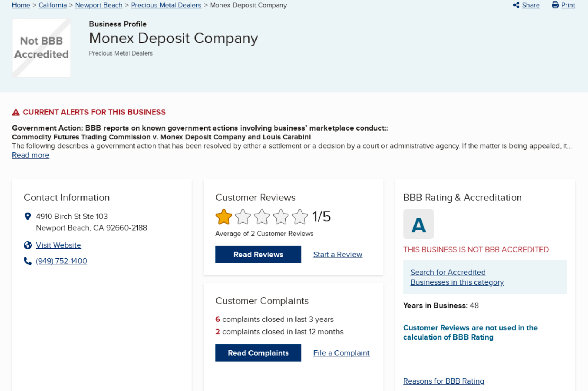The image size is (588, 391).
Task: Click the phone handset icon
Action: (28, 261)
